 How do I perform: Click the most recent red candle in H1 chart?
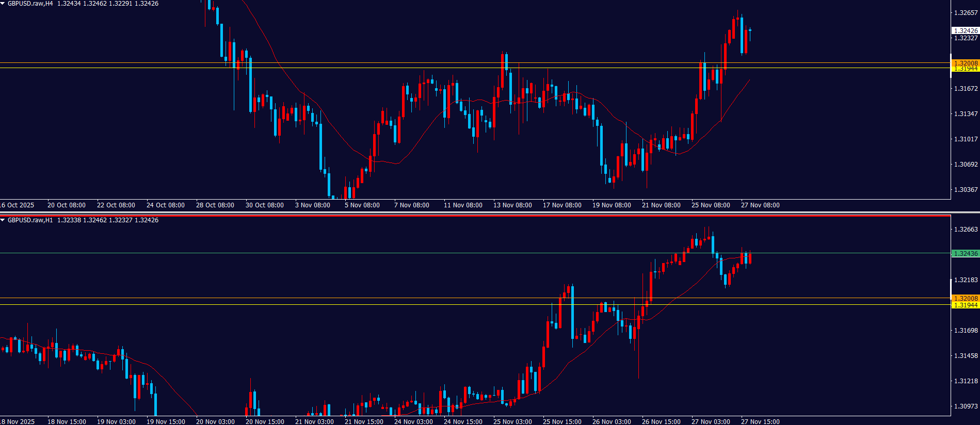tap(750, 258)
